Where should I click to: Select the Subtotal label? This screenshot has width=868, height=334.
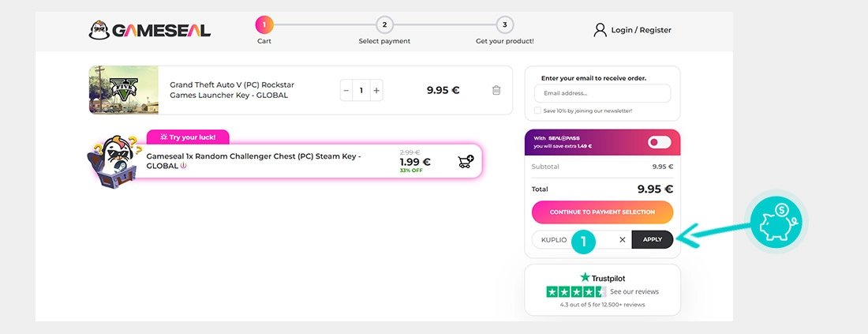pos(545,167)
